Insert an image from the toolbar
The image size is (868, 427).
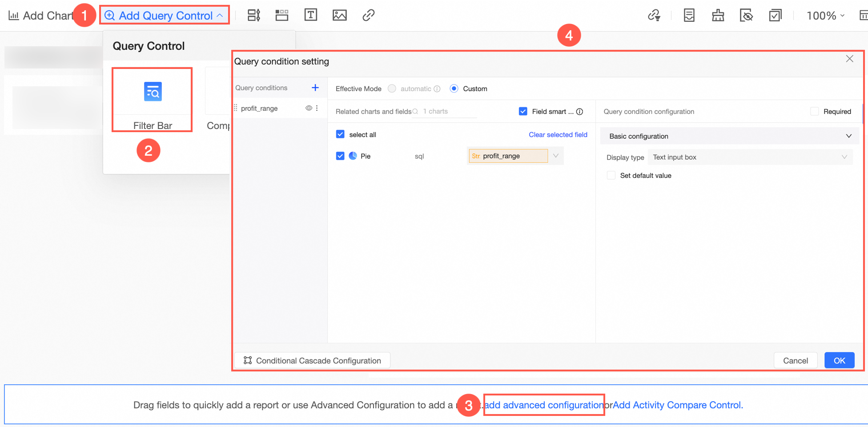click(x=340, y=16)
